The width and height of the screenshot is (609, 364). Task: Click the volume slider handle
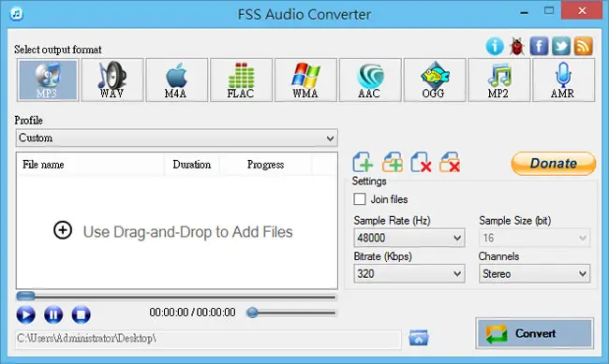(252, 313)
